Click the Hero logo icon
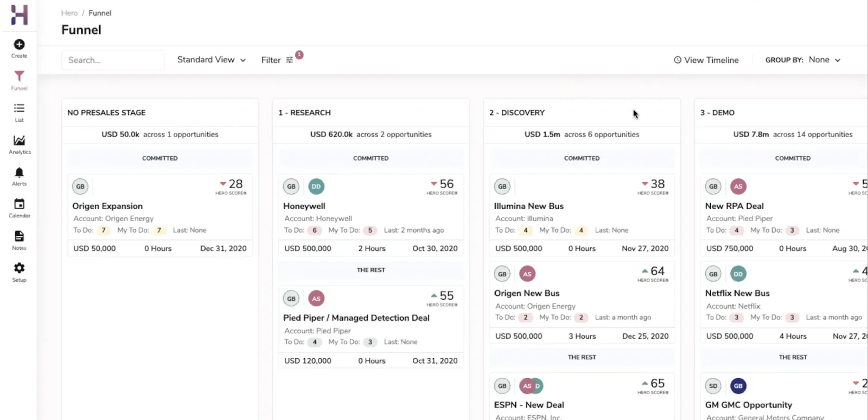 coord(19,15)
